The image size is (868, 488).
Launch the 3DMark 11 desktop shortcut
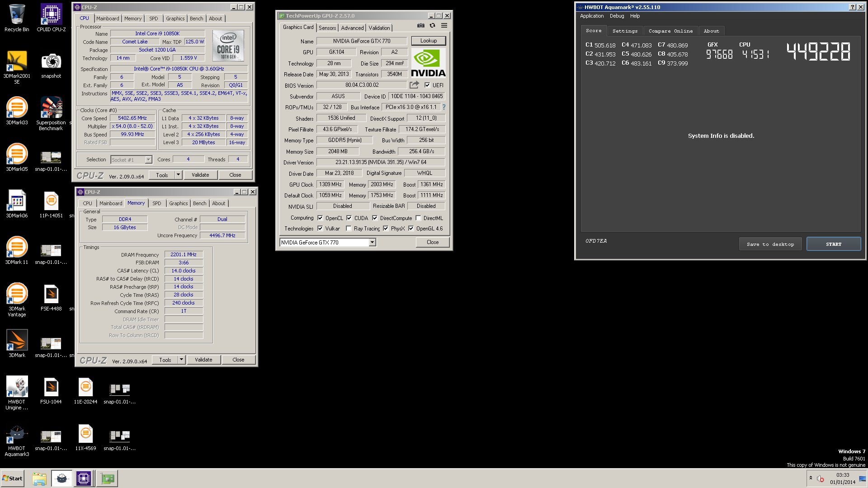click(17, 251)
